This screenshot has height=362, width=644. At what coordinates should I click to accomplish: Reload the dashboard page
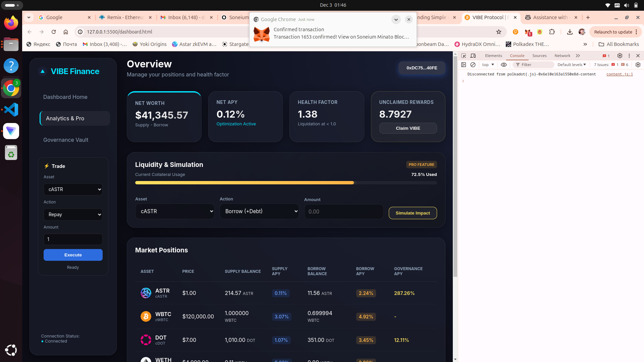click(54, 32)
